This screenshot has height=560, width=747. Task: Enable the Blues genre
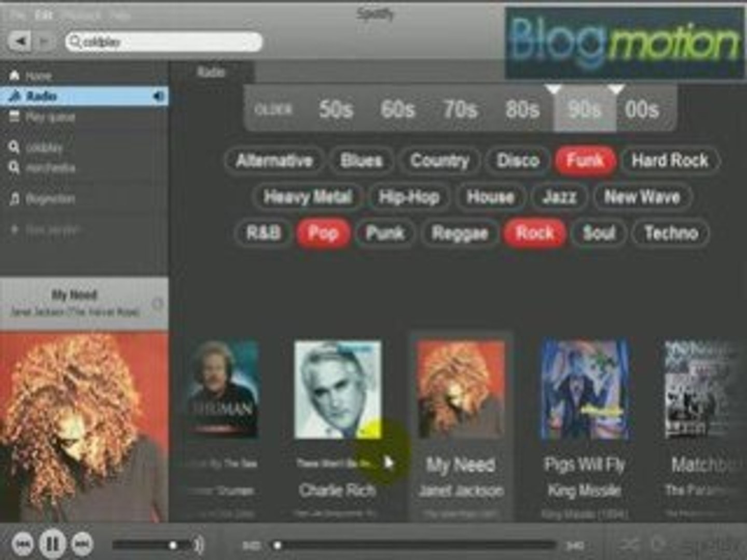(362, 160)
